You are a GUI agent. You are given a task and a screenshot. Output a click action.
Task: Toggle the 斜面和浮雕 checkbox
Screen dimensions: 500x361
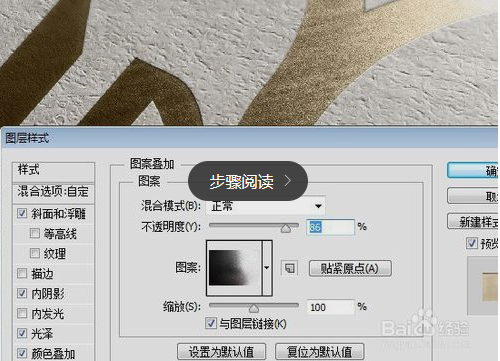pyautogui.click(x=22, y=213)
